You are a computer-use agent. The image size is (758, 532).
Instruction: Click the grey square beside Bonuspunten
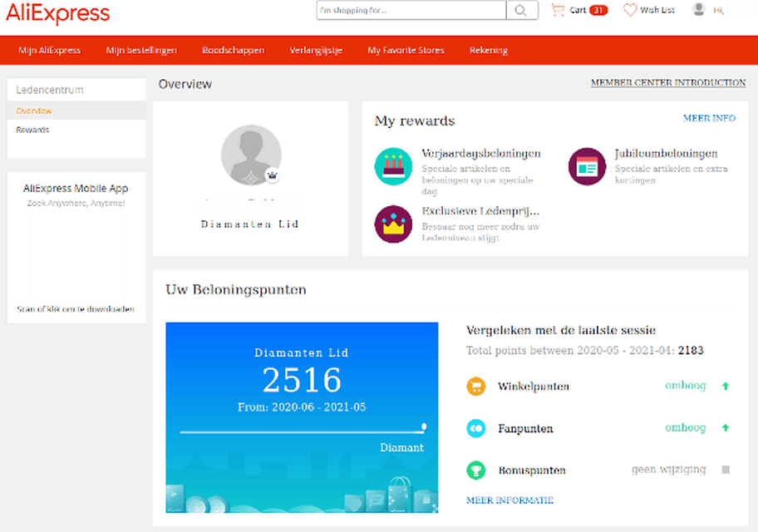coord(726,470)
